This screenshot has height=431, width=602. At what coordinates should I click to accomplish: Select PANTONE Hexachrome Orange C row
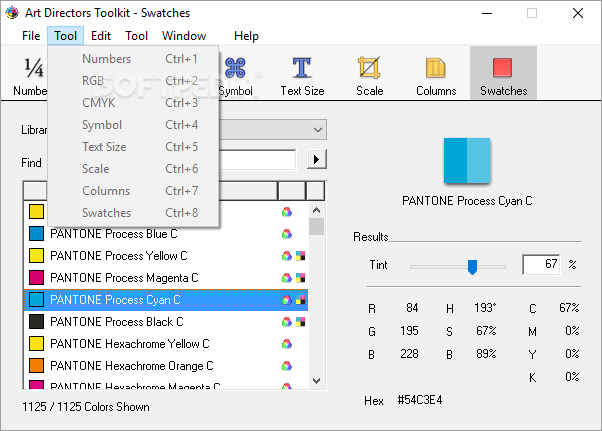tap(166, 366)
